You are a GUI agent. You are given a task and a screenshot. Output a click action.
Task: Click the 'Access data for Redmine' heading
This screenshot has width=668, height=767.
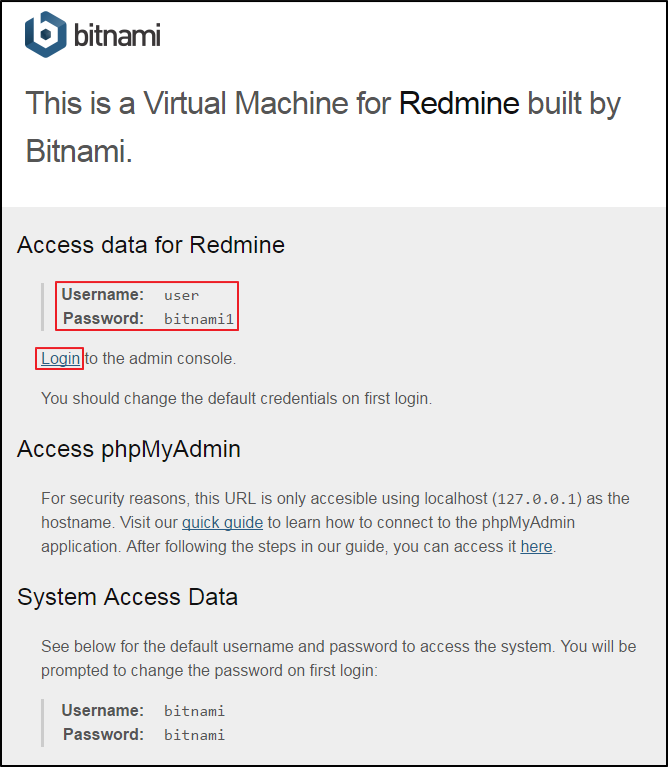(x=151, y=245)
